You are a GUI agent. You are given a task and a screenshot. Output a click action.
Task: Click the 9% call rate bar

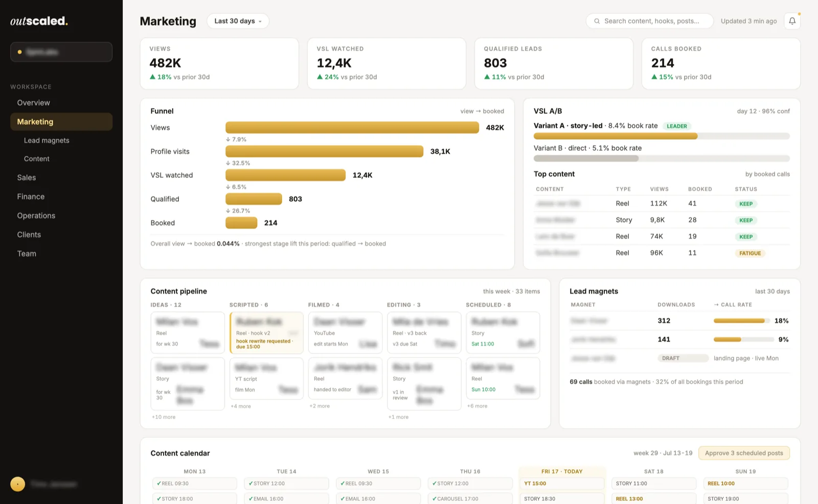click(x=743, y=339)
